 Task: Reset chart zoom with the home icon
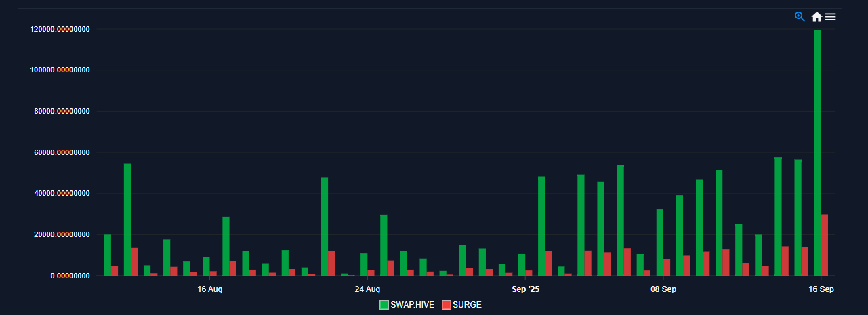(817, 16)
